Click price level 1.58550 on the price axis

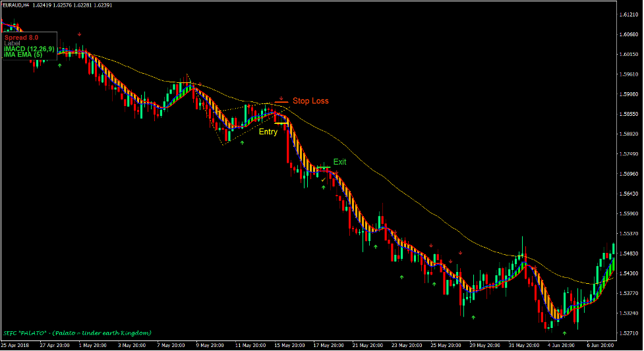(x=628, y=114)
